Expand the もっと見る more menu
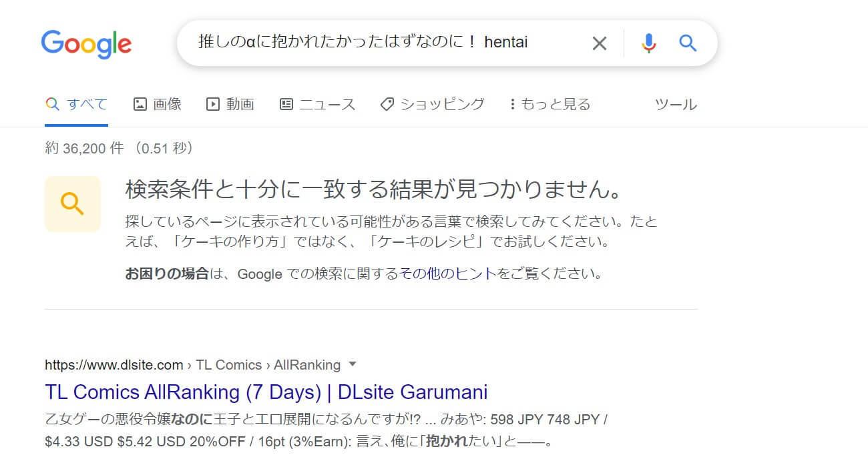 550,104
